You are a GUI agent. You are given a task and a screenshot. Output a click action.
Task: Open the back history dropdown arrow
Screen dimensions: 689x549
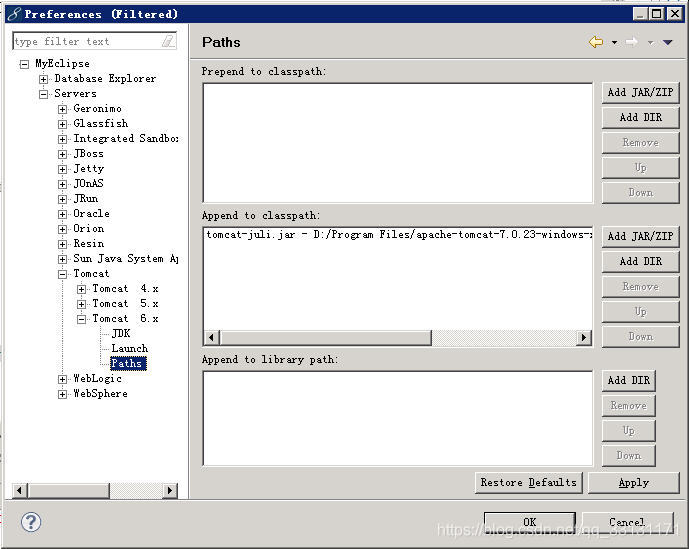614,43
